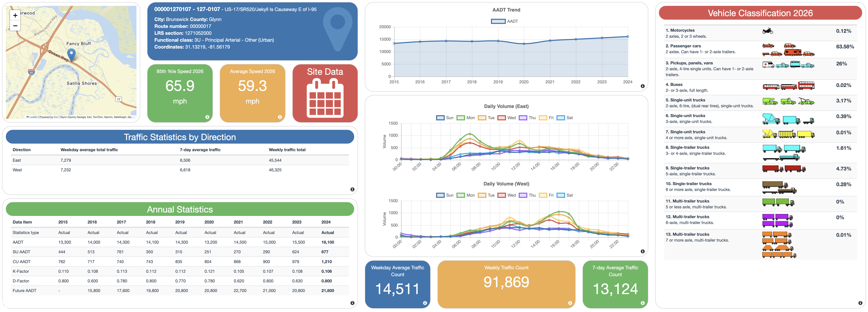Toggle the Sun series in the Daily Volume East legend
The width and height of the screenshot is (868, 312).
click(440, 118)
